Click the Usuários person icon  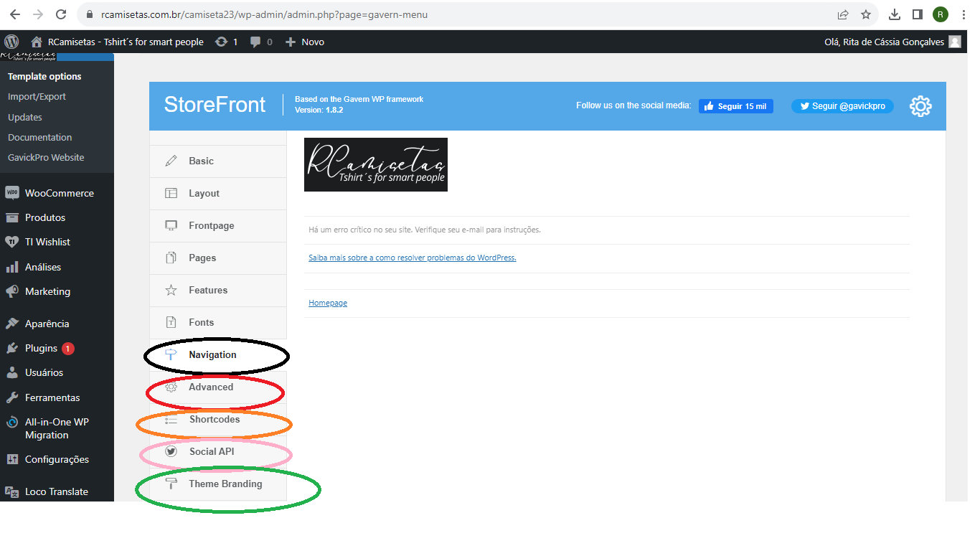coord(12,372)
